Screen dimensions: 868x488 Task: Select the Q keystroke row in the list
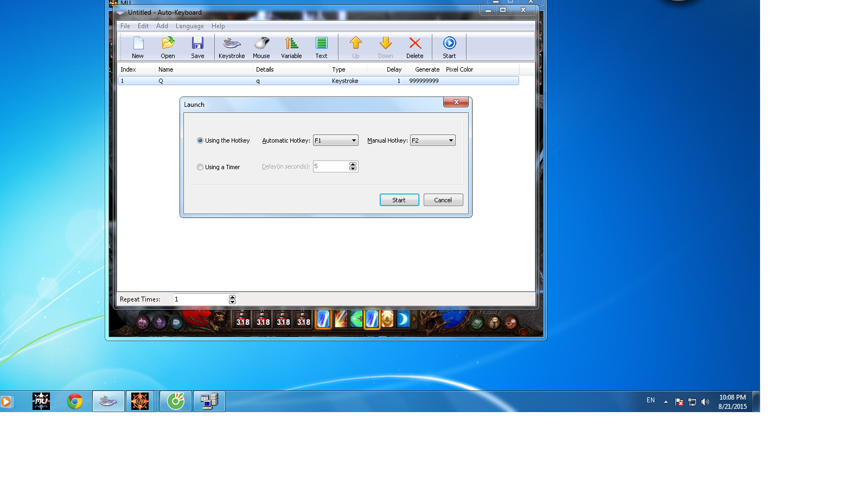[318, 81]
